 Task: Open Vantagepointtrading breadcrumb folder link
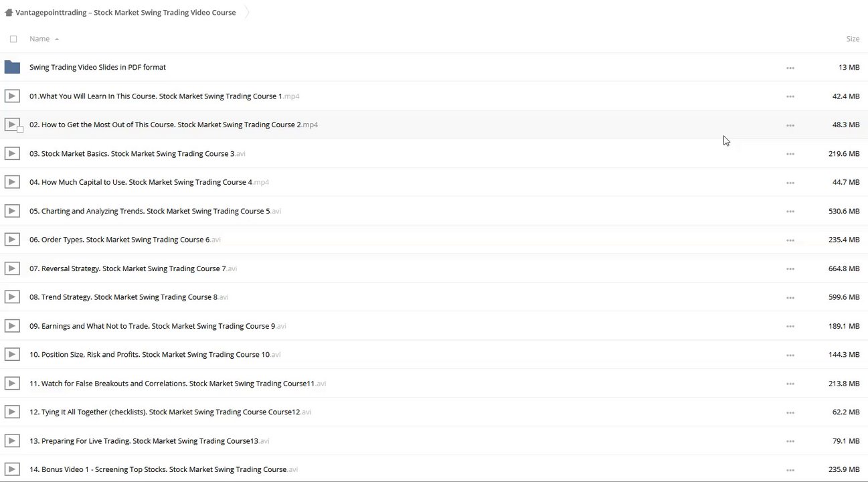tap(126, 13)
